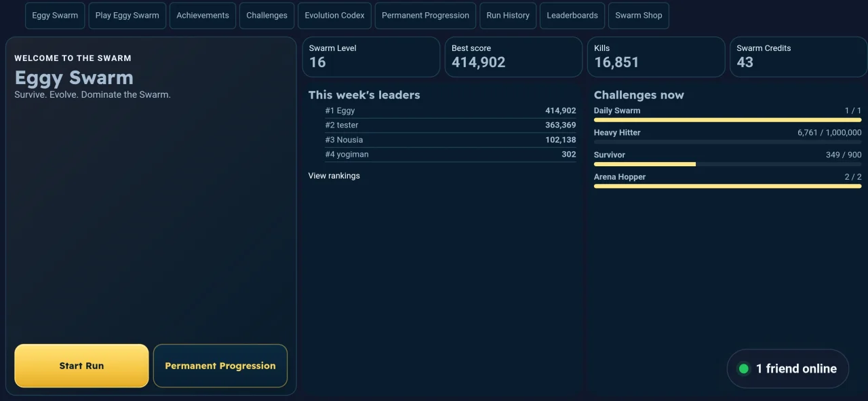Click the Survivor challenge label
Viewport: 868px width, 401px height.
tap(610, 155)
